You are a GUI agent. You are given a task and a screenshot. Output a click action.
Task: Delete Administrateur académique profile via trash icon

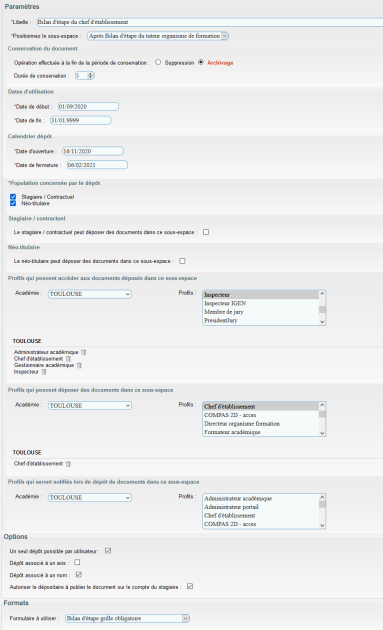click(x=83, y=352)
